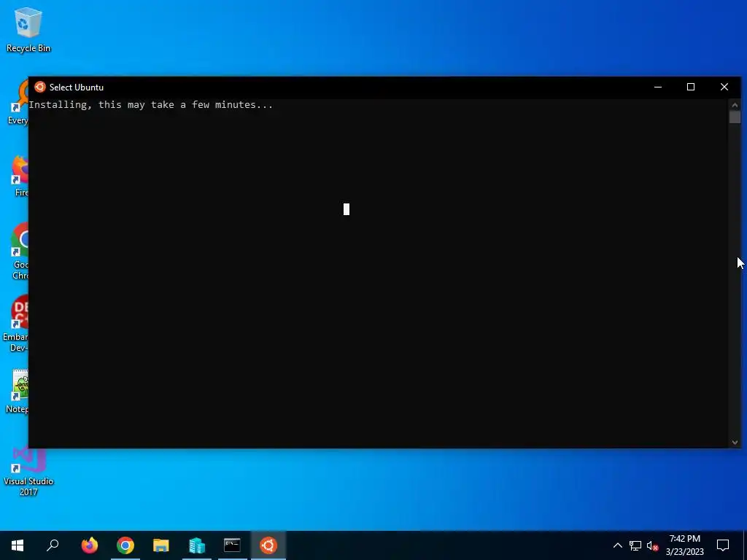Switch to Ubuntu taskbar icon
Image resolution: width=747 pixels, height=560 pixels.
click(268, 545)
